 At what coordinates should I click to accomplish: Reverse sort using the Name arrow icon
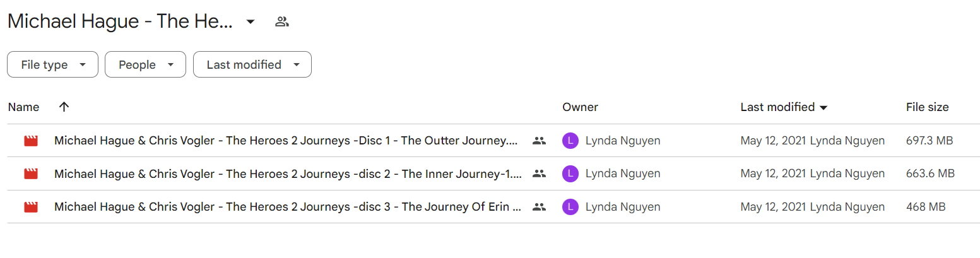coord(64,107)
